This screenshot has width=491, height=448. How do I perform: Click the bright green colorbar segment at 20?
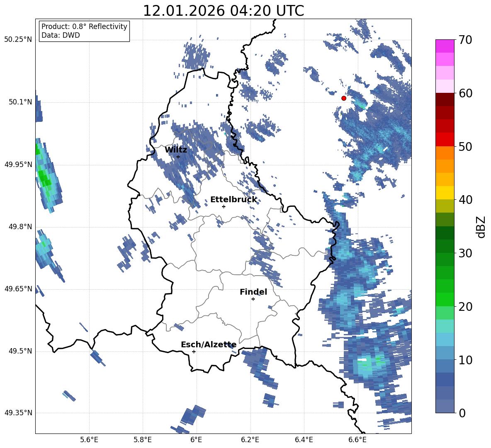(x=445, y=299)
